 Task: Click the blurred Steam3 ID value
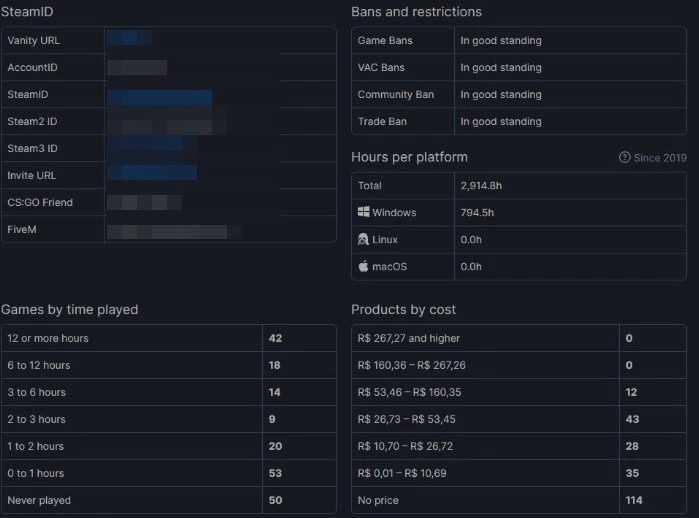152,146
